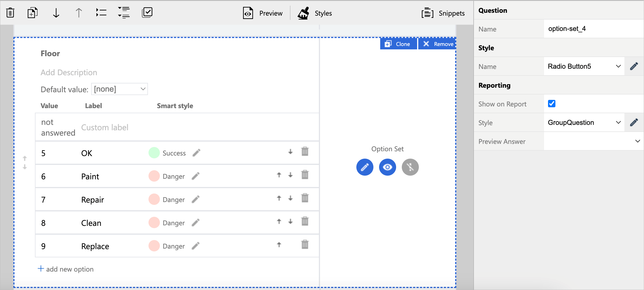644x290 pixels.
Task: Click the duplicate page icon in toolbar
Action: coord(32,13)
